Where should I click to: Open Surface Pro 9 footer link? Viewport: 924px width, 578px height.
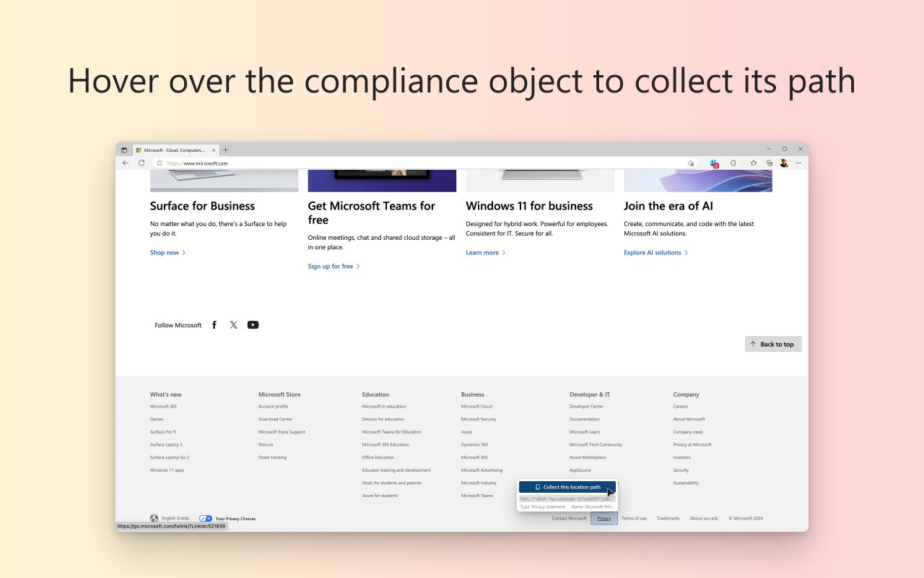(162, 432)
